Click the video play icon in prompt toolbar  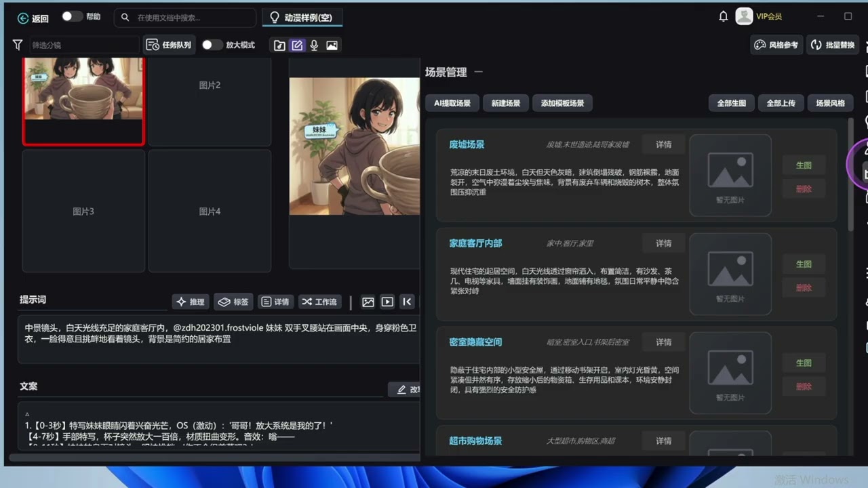point(387,302)
